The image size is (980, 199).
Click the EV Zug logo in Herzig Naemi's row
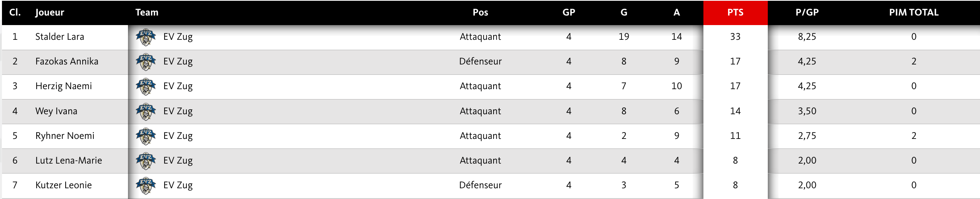point(145,86)
